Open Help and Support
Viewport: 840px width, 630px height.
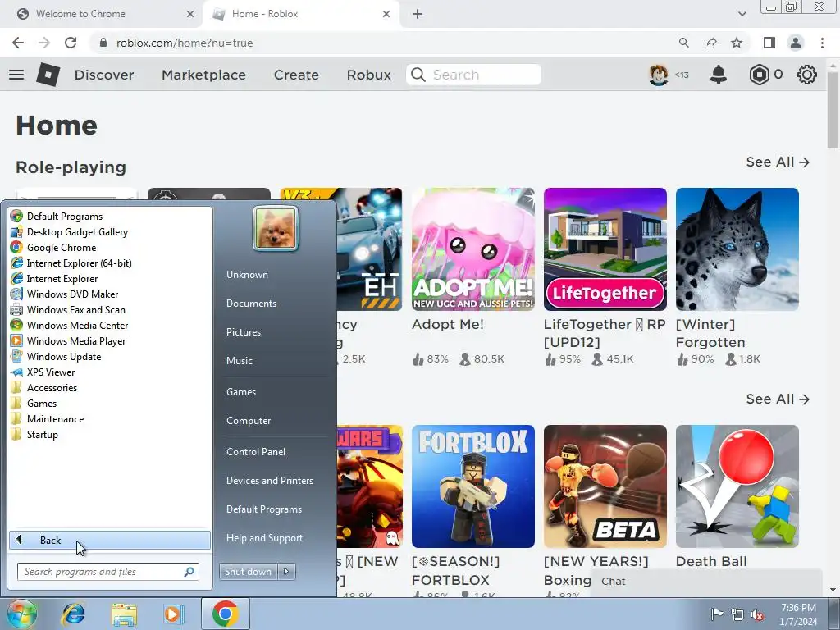tap(264, 538)
